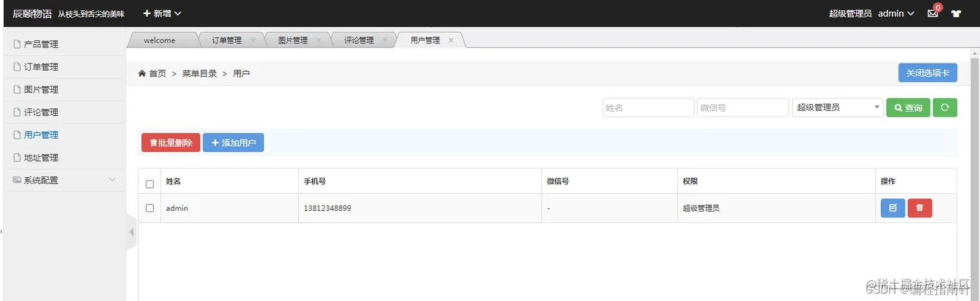Switch to the 订单管理 tab
Image resolution: width=980 pixels, height=301 pixels.
tap(227, 40)
